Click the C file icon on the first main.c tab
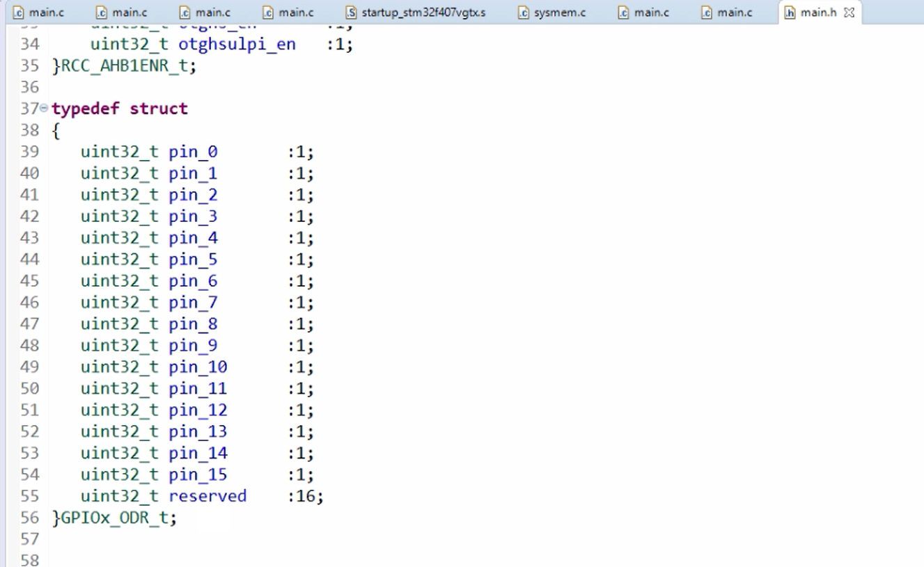This screenshot has height=567, width=924. coord(19,12)
